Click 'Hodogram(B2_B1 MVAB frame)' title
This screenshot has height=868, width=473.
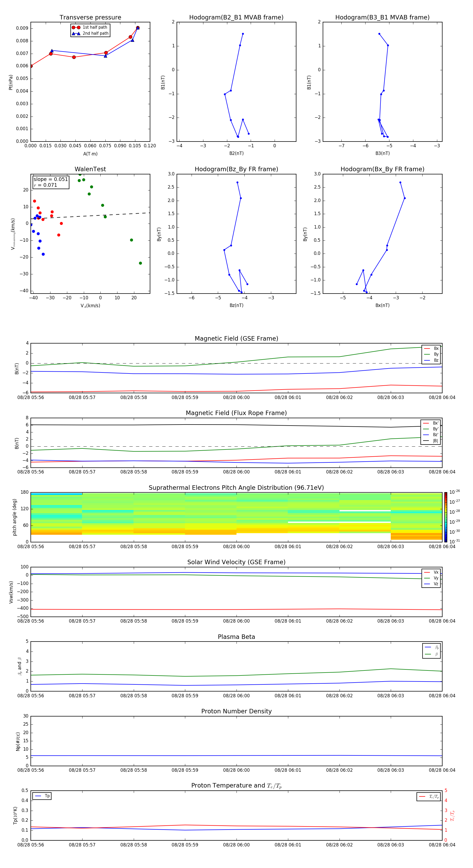[x=236, y=18]
